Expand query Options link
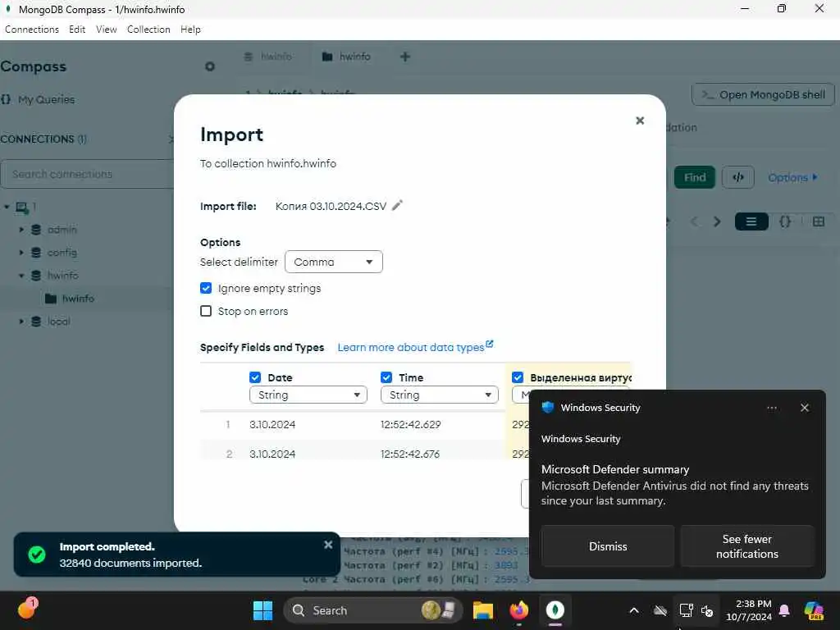The width and height of the screenshot is (840, 630). click(792, 177)
